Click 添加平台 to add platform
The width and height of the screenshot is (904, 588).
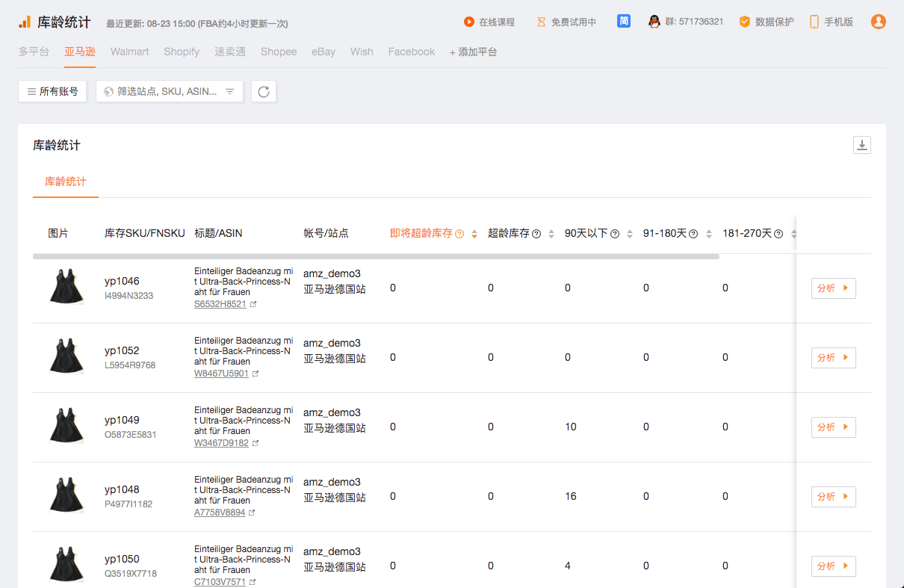pyautogui.click(x=473, y=52)
